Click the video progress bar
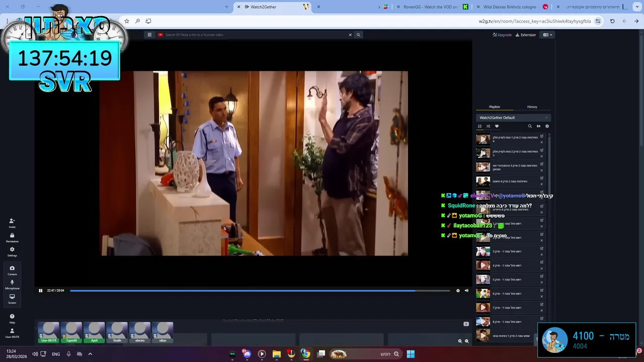Image resolution: width=644 pixels, height=362 pixels. 260,291
